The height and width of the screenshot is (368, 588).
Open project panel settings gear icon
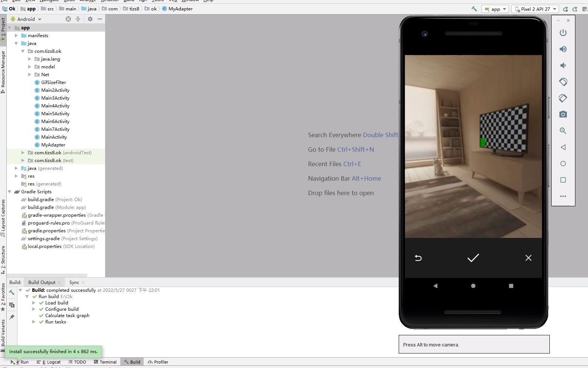[x=90, y=19]
